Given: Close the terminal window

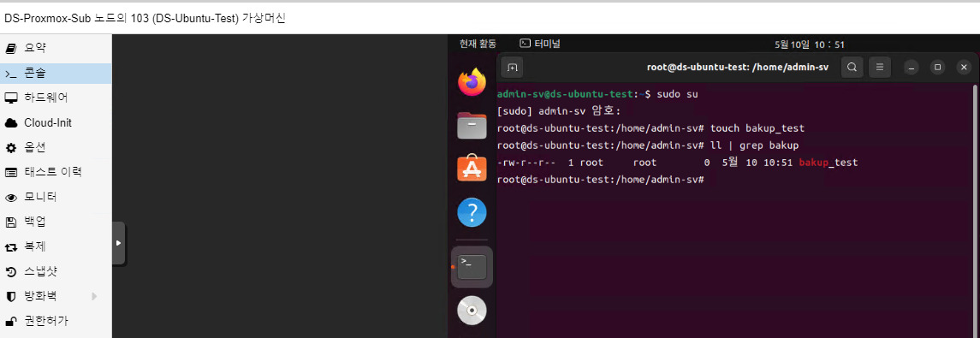Looking at the screenshot, I should click(x=964, y=67).
